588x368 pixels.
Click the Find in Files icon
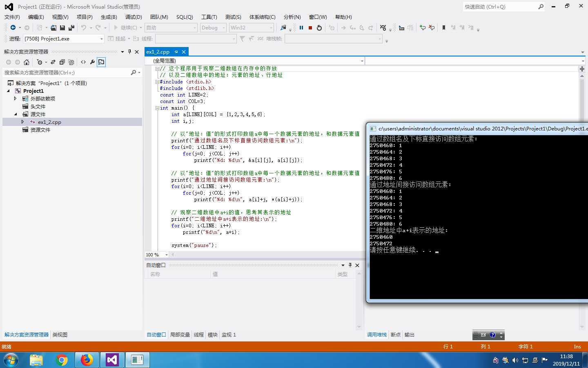pyautogui.click(x=283, y=27)
